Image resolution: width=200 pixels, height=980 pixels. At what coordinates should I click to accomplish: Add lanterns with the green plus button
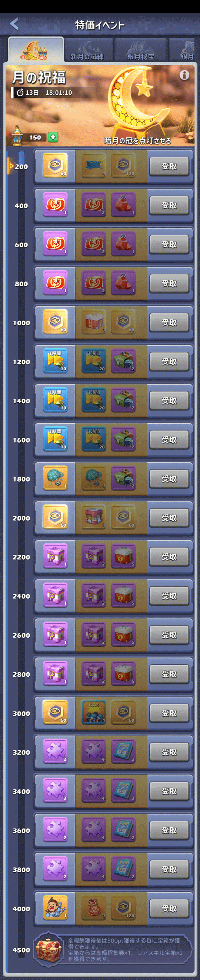tap(53, 137)
